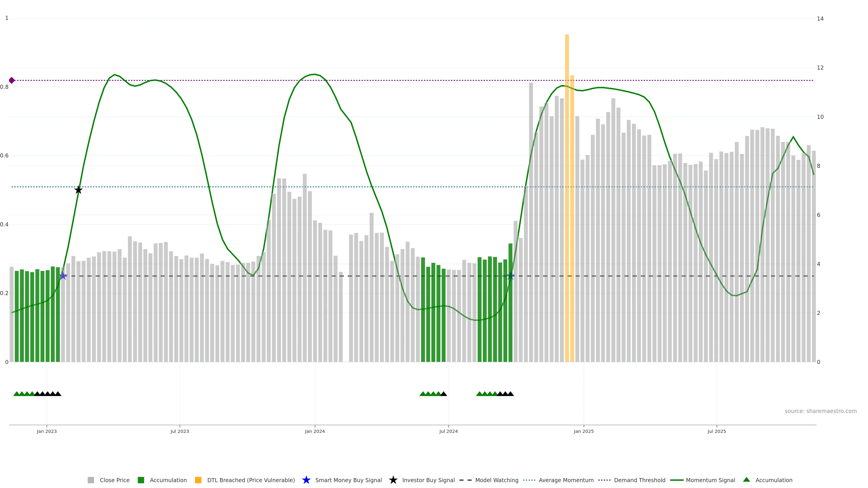Click the Jul 2025 x-axis label
This screenshot has width=868, height=488.
(716, 432)
